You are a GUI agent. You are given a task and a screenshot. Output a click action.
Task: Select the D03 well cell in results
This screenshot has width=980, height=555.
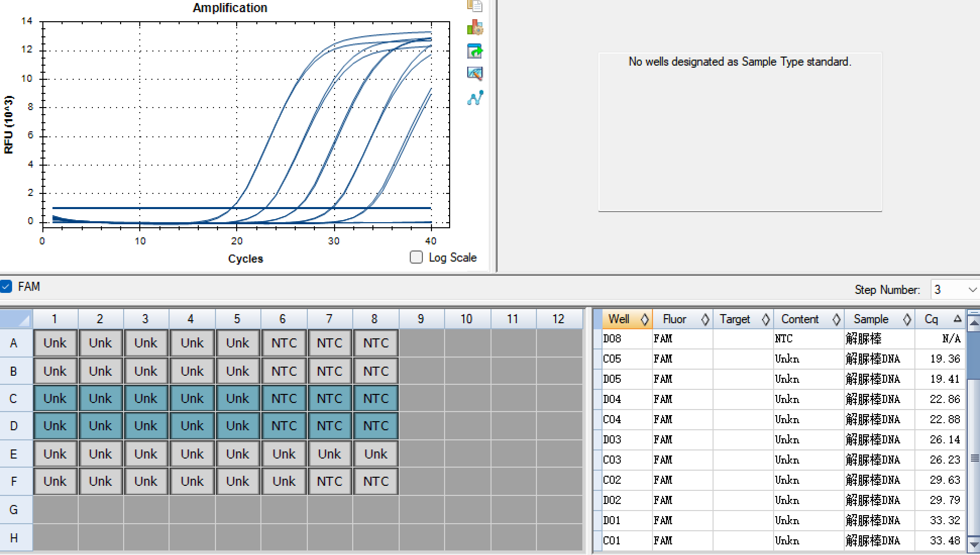point(627,440)
